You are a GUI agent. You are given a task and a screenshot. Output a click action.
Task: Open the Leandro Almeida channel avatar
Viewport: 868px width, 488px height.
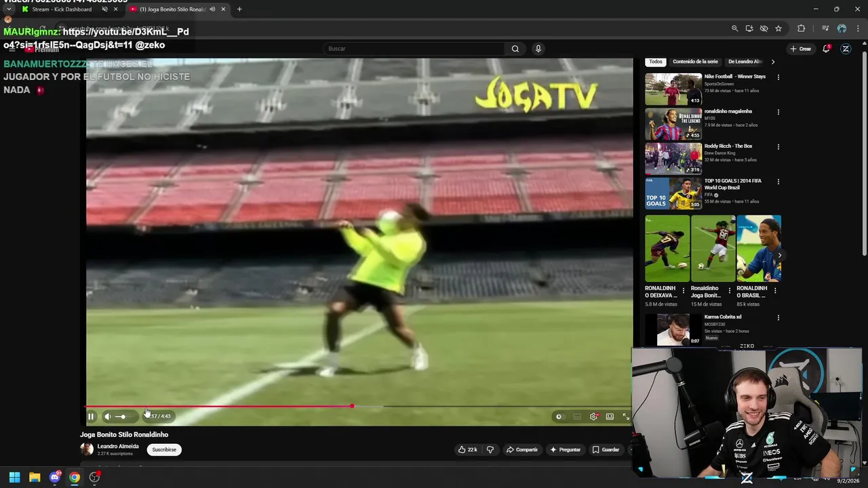(87, 449)
